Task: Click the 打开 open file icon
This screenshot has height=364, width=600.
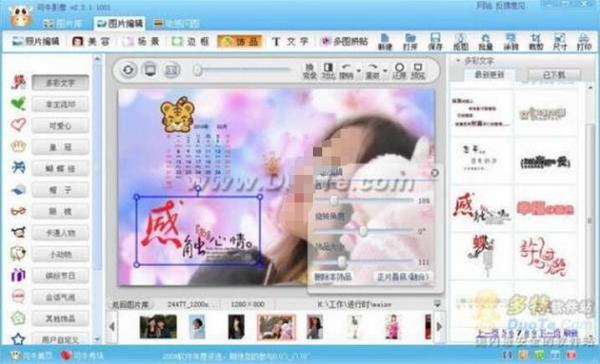Action: pyautogui.click(x=410, y=41)
